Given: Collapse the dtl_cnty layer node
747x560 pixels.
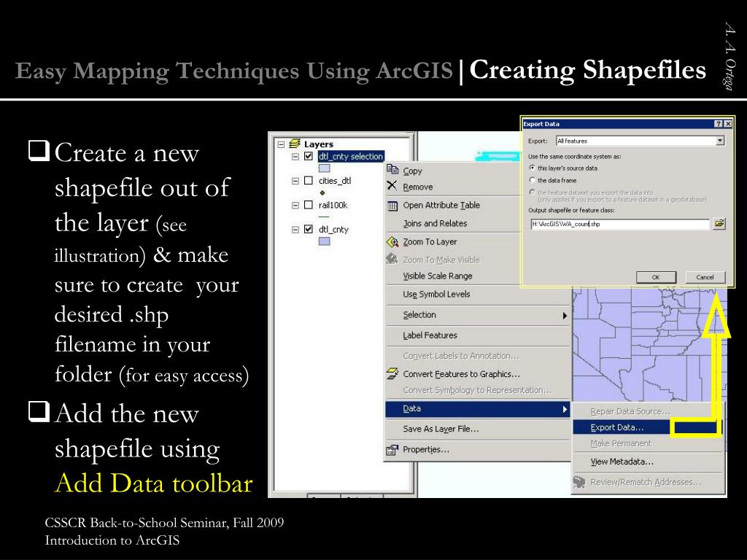Looking at the screenshot, I should tap(295, 230).
